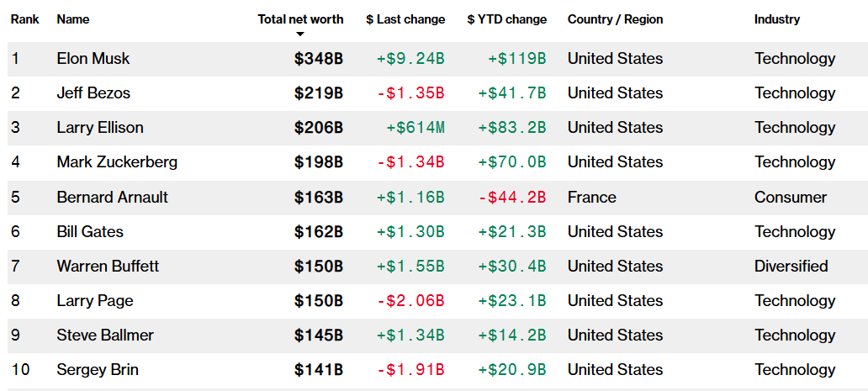This screenshot has width=868, height=391.
Task: Click Steve Ballmer's name
Action: coord(105,336)
